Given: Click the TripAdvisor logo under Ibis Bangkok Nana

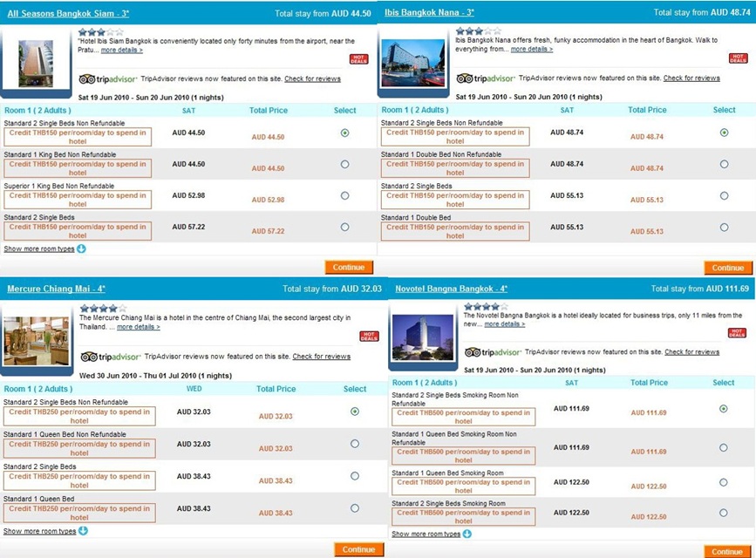Looking at the screenshot, I should click(486, 78).
